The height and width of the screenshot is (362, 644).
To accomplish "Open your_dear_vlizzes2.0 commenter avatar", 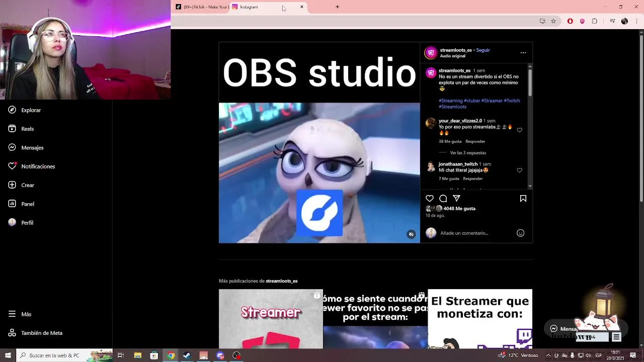I will (x=430, y=124).
